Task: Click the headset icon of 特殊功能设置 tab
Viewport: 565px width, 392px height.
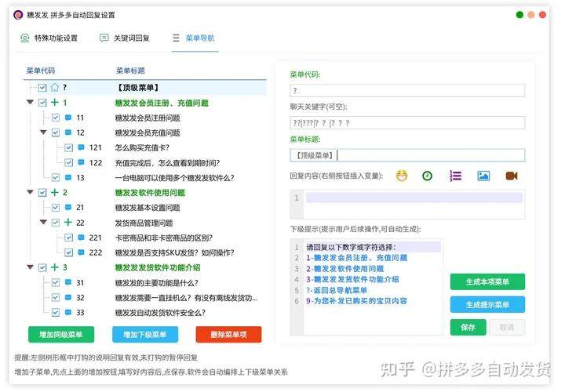Action: 25,38
